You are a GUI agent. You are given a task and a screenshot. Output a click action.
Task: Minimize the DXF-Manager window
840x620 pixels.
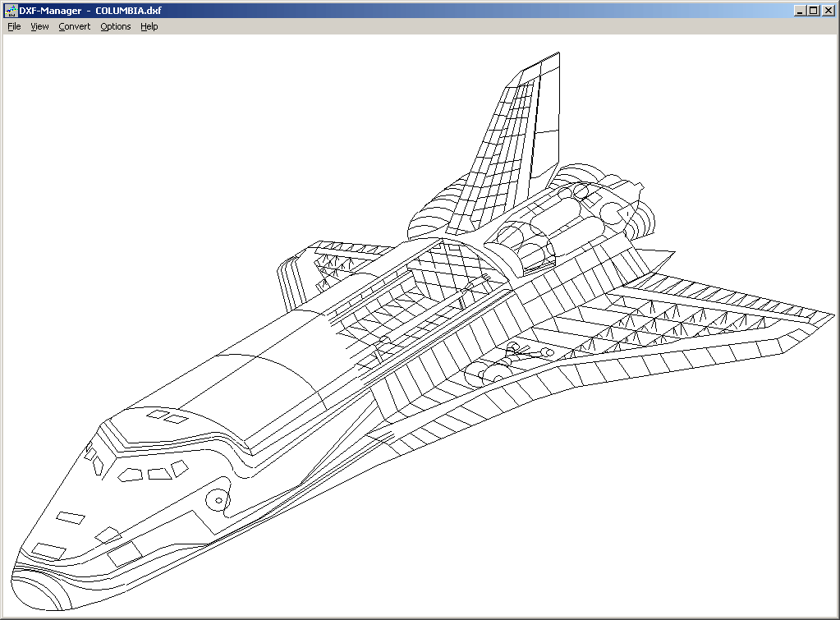coord(800,11)
